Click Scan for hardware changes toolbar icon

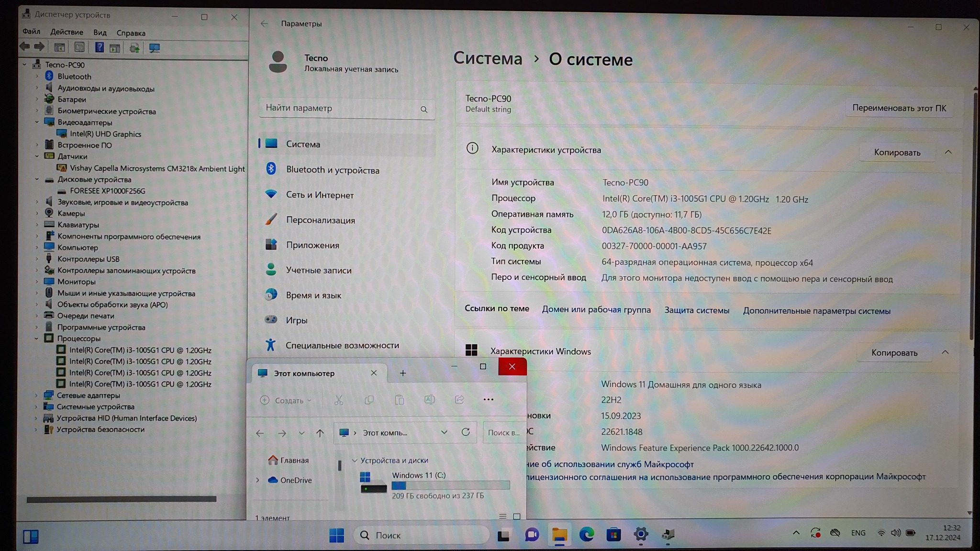click(154, 48)
